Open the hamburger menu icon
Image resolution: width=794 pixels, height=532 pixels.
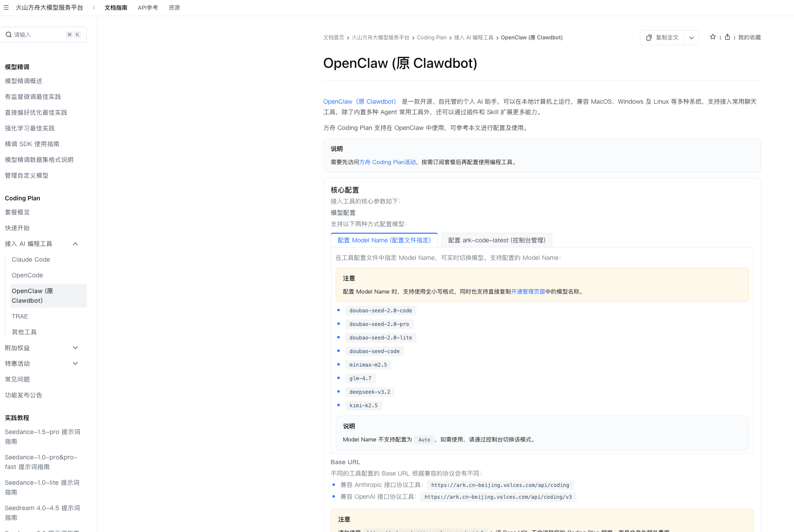coord(6,7)
